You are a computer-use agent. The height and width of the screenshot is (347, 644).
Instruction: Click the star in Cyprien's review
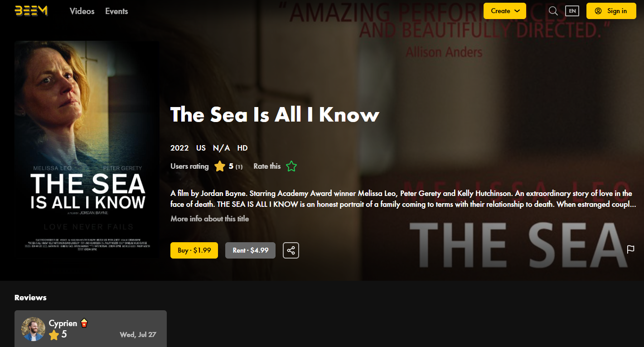(x=54, y=335)
